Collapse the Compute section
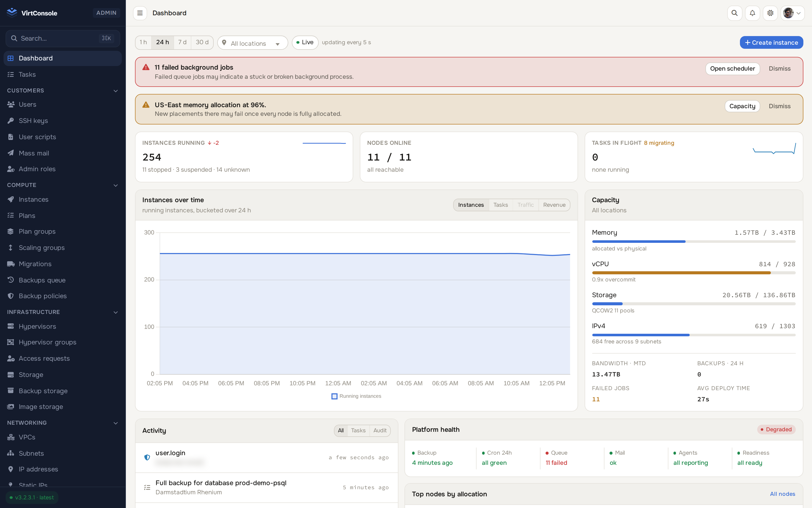812x508 pixels. (62, 185)
